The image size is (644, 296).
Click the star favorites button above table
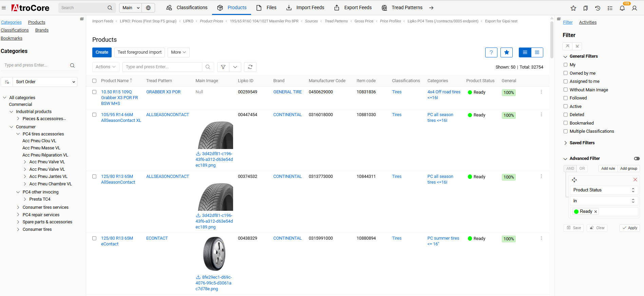(x=506, y=52)
